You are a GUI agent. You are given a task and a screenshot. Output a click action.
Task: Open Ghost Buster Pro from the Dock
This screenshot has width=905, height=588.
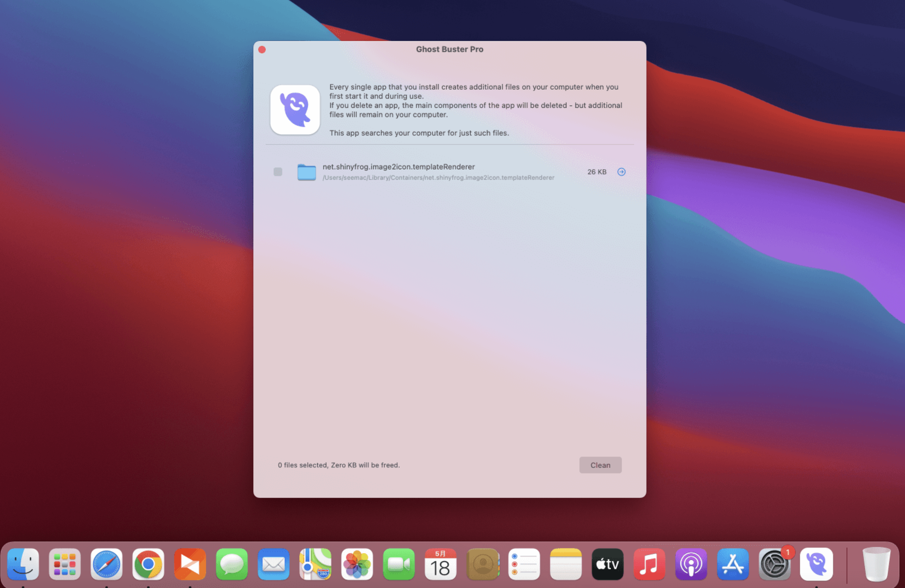point(817,564)
